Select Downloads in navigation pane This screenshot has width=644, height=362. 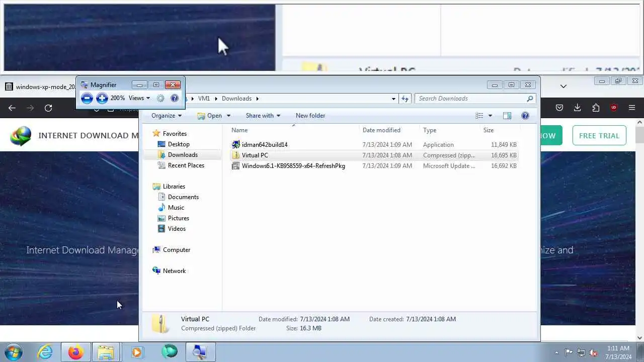coord(183,155)
